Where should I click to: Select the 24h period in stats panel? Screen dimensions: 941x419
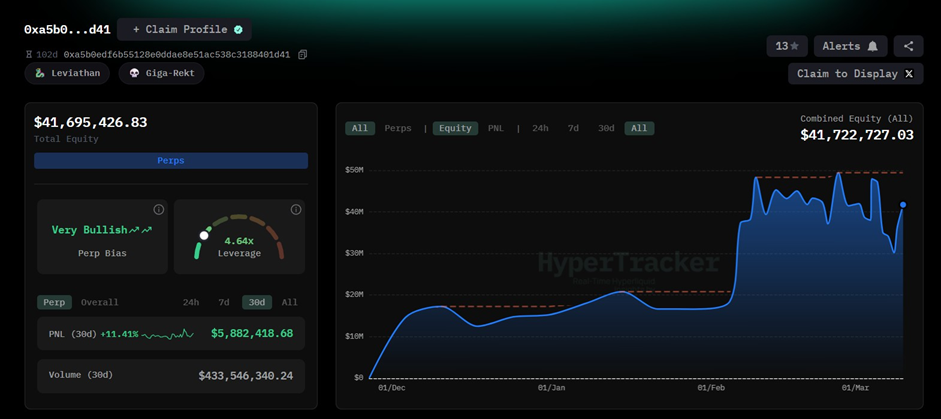(x=190, y=302)
